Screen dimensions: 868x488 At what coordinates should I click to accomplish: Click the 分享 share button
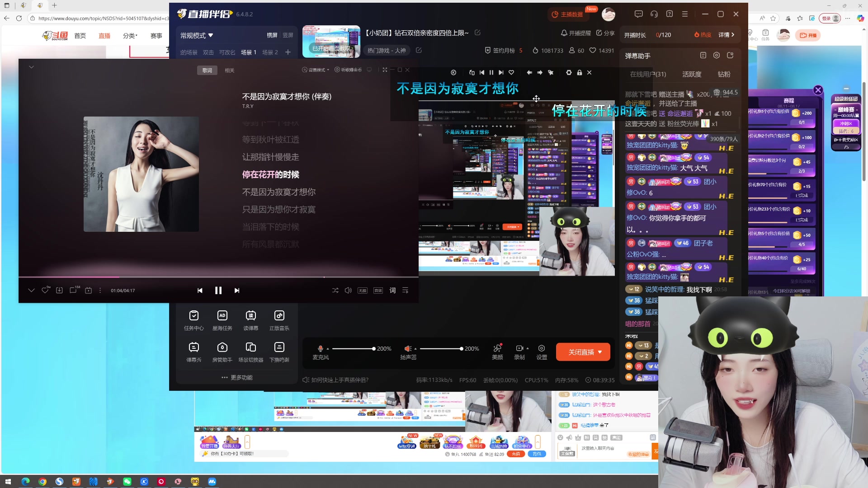(605, 33)
